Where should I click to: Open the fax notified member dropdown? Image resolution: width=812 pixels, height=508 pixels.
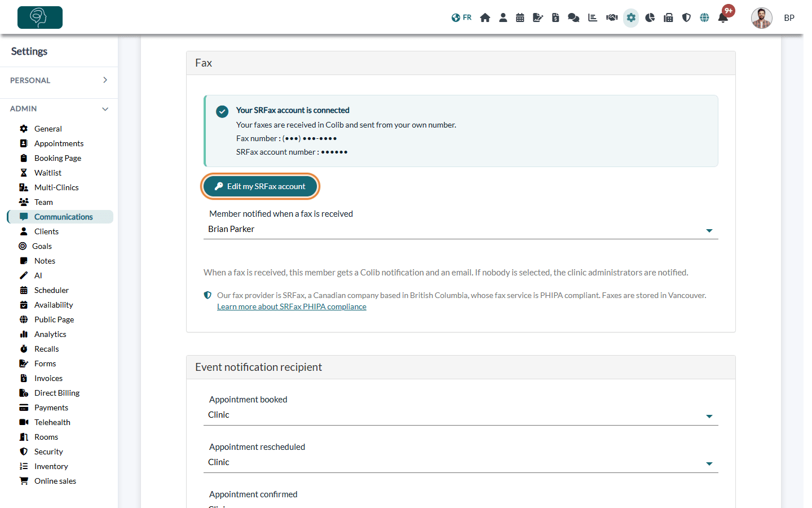(461, 229)
